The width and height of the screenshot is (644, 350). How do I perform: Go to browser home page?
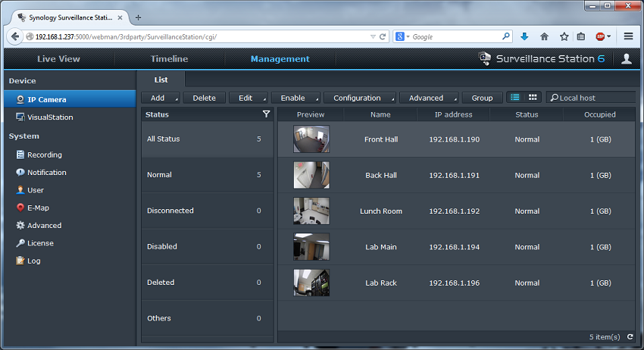[544, 36]
